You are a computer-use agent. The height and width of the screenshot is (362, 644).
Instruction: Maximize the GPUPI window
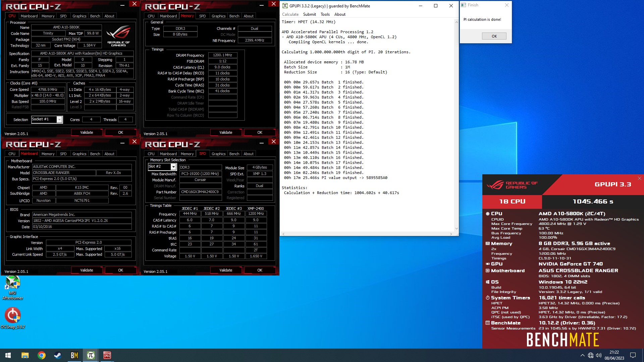click(435, 6)
